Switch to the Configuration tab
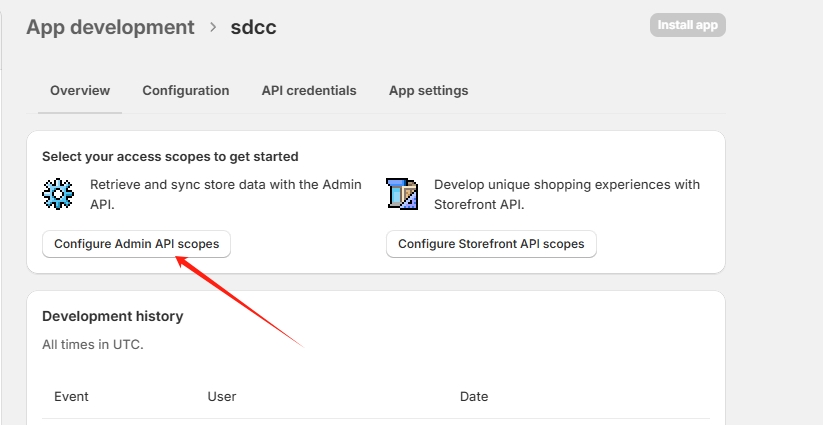 (x=186, y=90)
